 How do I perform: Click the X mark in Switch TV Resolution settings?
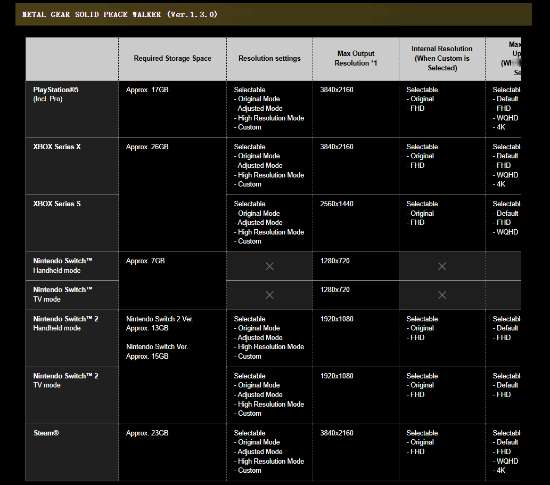(x=269, y=295)
